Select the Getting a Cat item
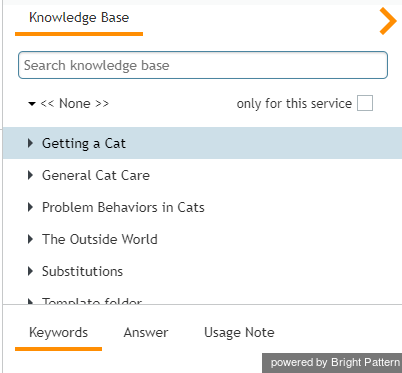 point(202,143)
